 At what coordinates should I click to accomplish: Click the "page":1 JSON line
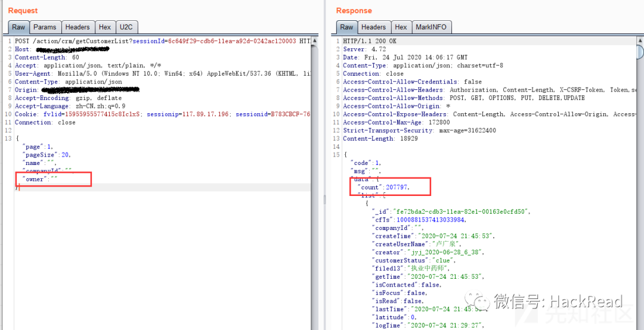[x=38, y=147]
